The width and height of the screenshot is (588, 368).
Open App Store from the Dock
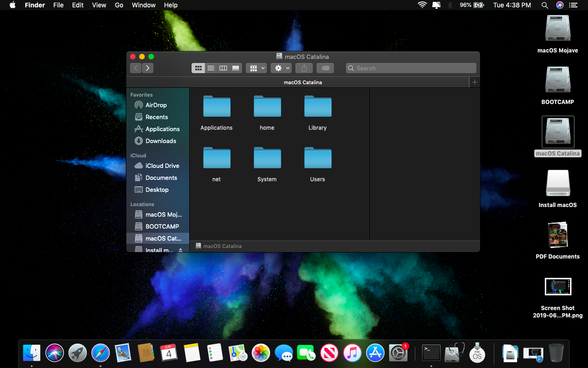click(375, 353)
